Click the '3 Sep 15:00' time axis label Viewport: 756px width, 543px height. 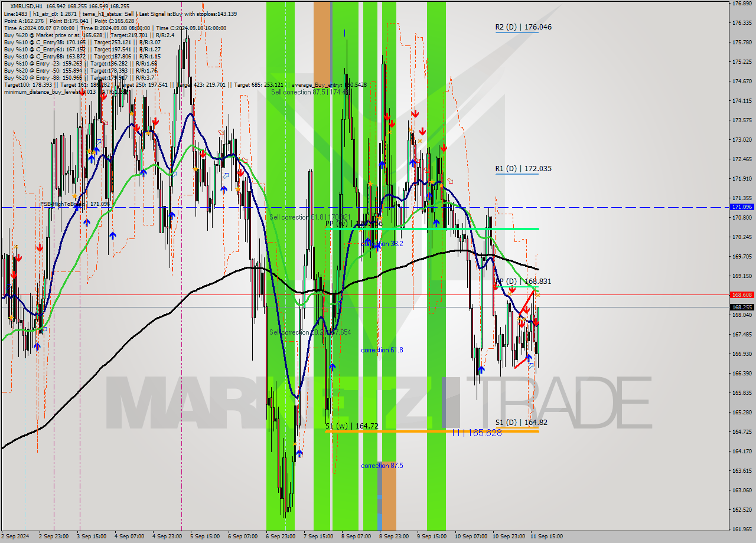tap(92, 537)
